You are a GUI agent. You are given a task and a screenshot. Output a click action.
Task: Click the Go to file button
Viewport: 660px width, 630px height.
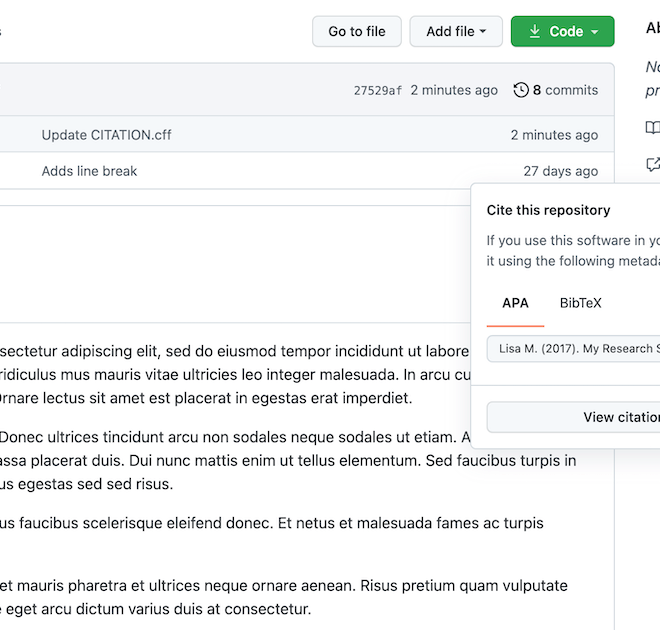[x=357, y=32]
